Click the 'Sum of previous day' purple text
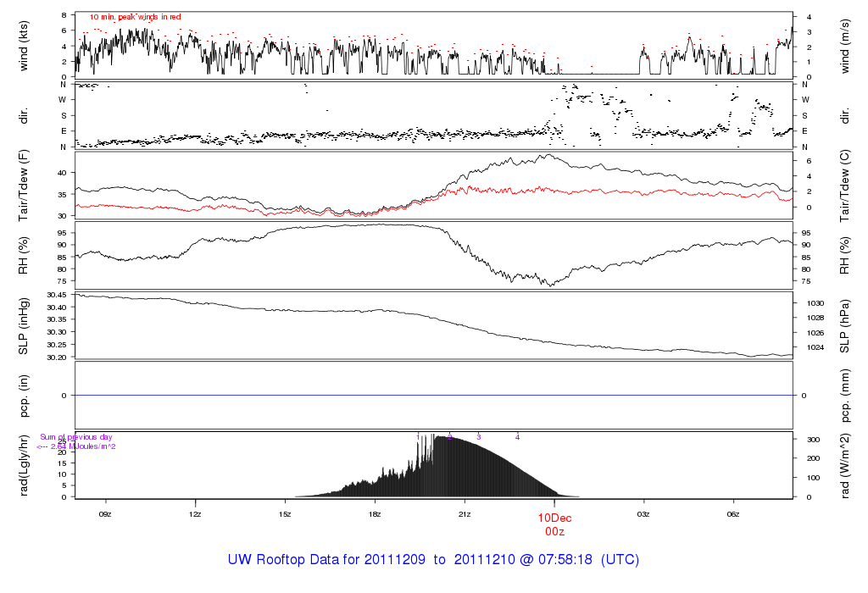This screenshot has width=868, height=593. (x=76, y=437)
